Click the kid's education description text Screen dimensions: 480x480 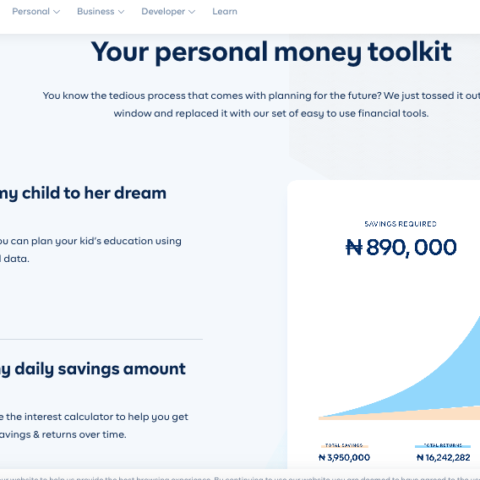point(91,250)
